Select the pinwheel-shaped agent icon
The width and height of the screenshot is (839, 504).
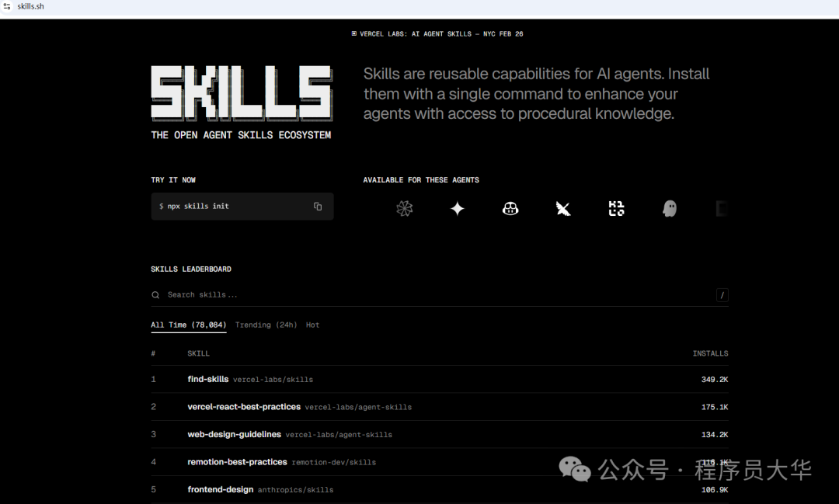coord(405,208)
